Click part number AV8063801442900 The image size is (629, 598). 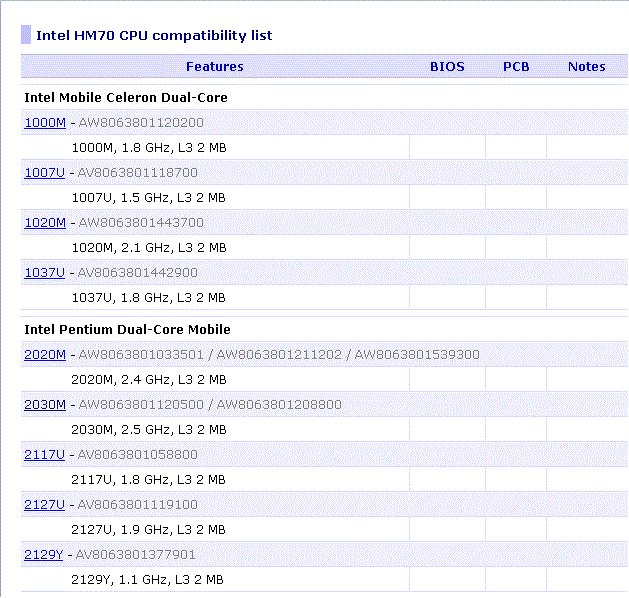138,272
